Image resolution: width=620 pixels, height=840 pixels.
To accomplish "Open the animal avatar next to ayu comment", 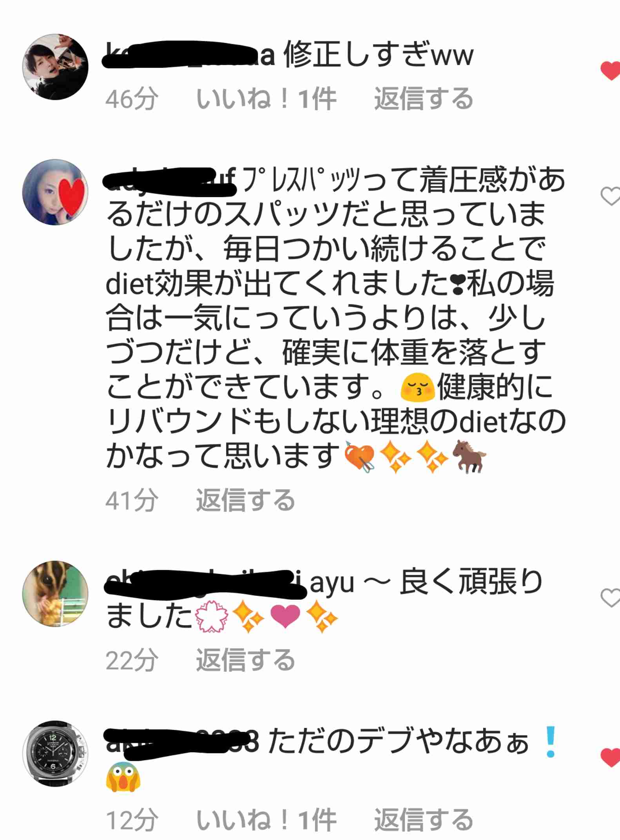I will click(55, 593).
